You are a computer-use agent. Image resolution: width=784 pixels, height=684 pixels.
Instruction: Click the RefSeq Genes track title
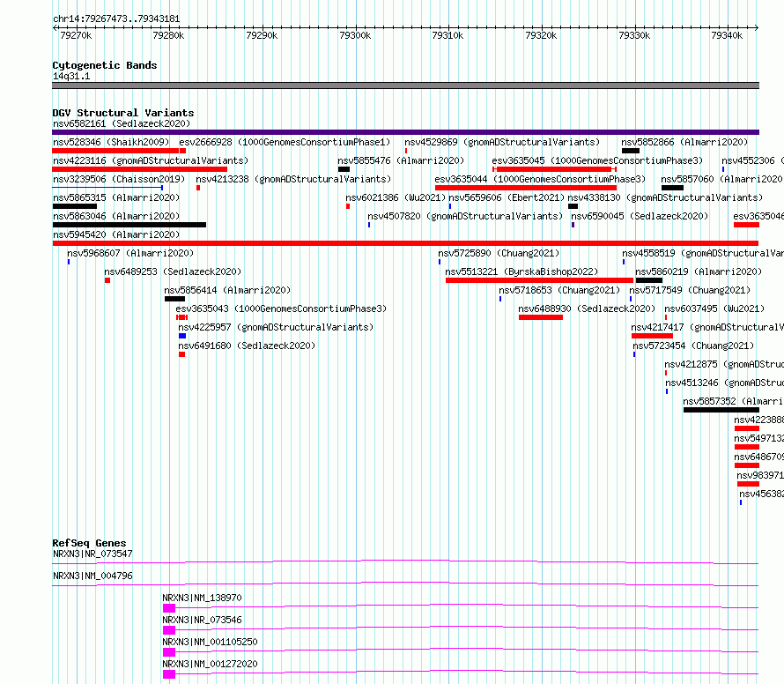[x=89, y=543]
